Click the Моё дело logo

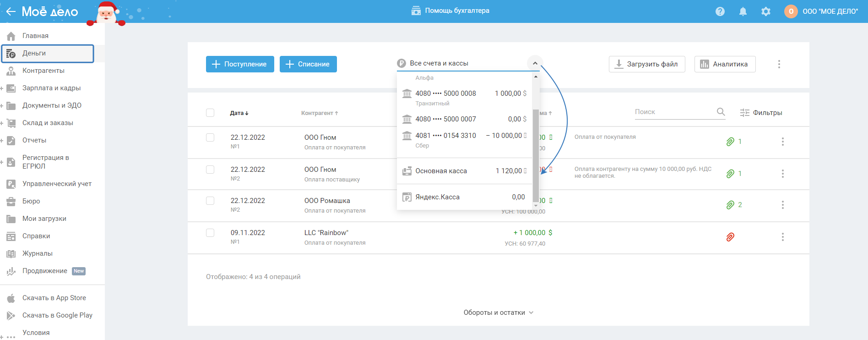click(50, 11)
